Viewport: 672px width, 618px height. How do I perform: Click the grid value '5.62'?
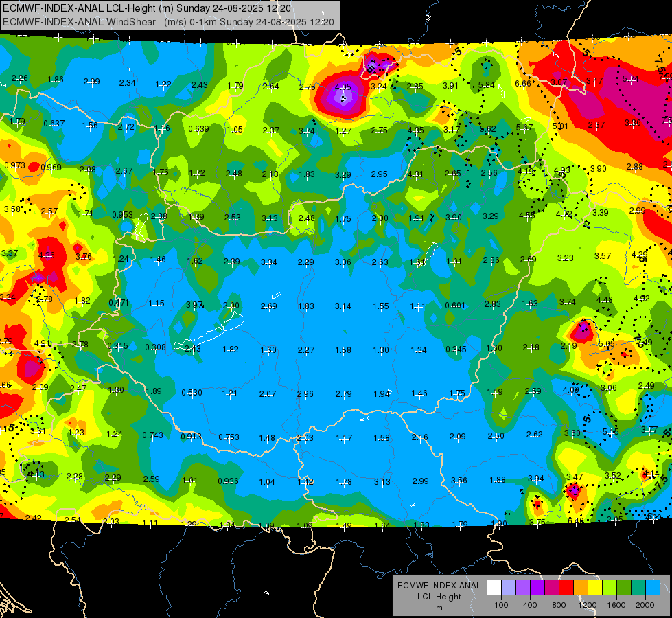[x=488, y=128]
